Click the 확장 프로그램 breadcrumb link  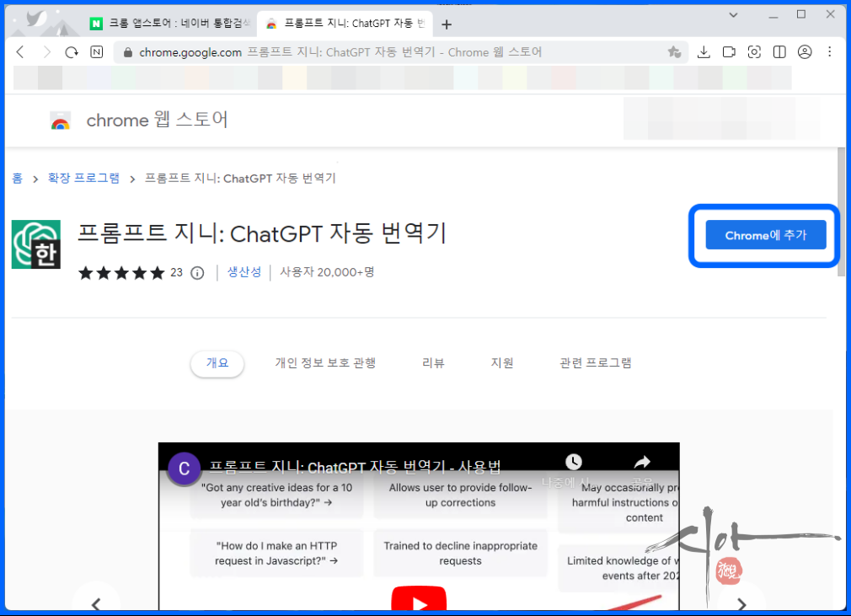(x=83, y=179)
